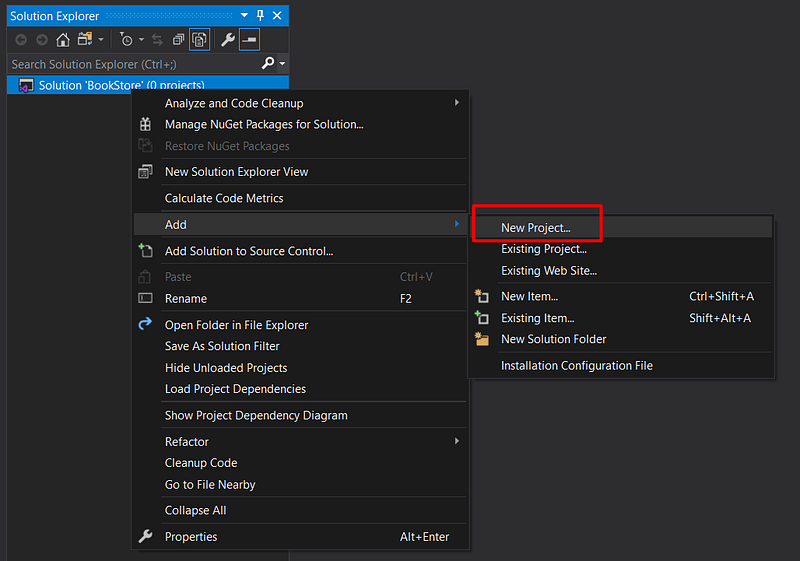
Task: Choose Manage NuGet Packages for Solution
Action: pos(301,124)
